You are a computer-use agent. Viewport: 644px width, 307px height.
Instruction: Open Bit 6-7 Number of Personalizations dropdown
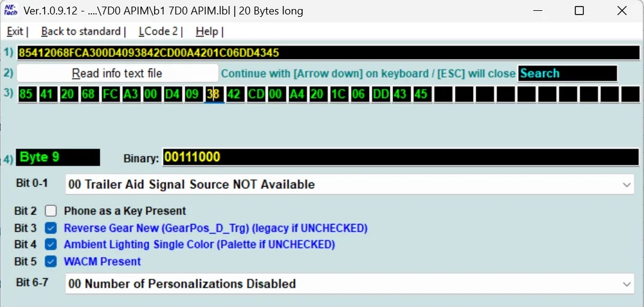(x=350, y=284)
